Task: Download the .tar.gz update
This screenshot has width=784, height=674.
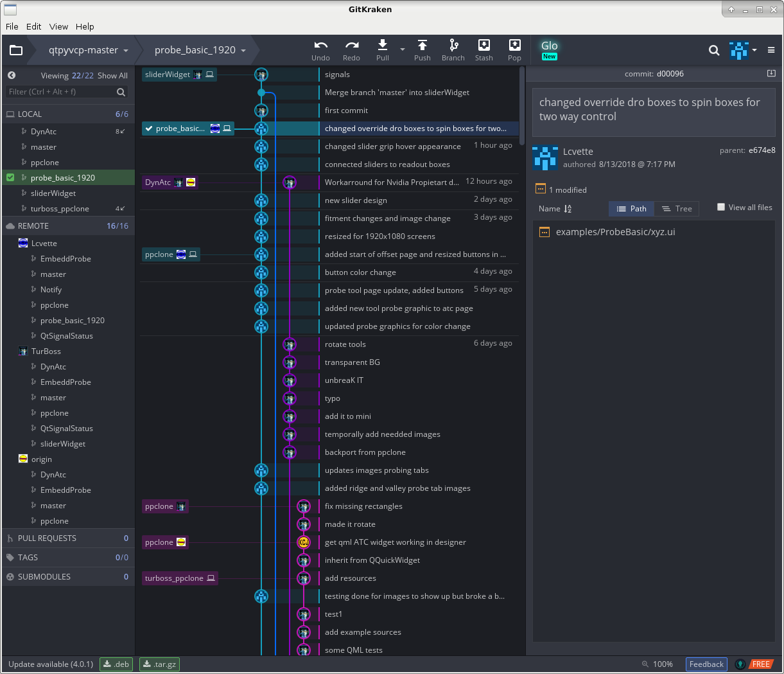Action: [x=159, y=664]
